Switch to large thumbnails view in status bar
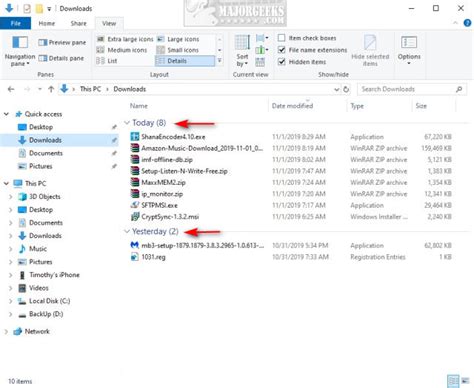474x388 pixels. 465,381
